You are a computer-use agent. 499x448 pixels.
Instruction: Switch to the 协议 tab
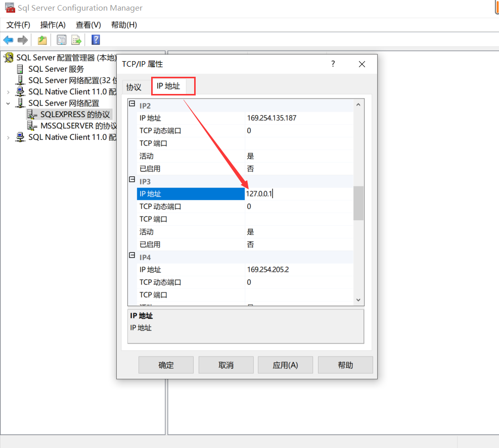point(133,87)
